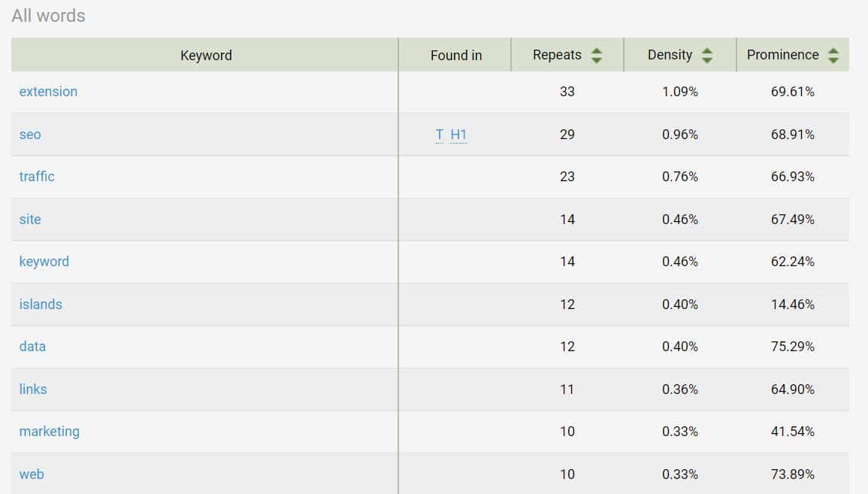Click the Repeats header label

point(557,55)
